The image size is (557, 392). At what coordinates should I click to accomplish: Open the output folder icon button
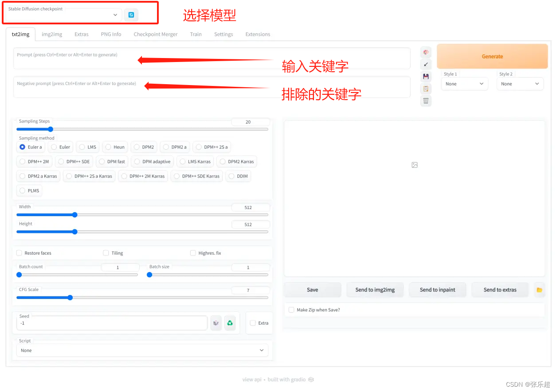tap(540, 290)
